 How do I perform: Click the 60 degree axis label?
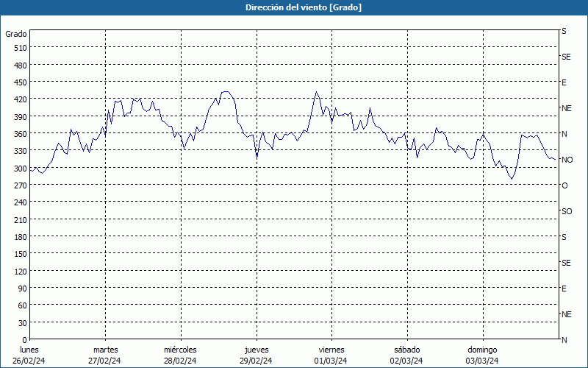pyautogui.click(x=23, y=305)
